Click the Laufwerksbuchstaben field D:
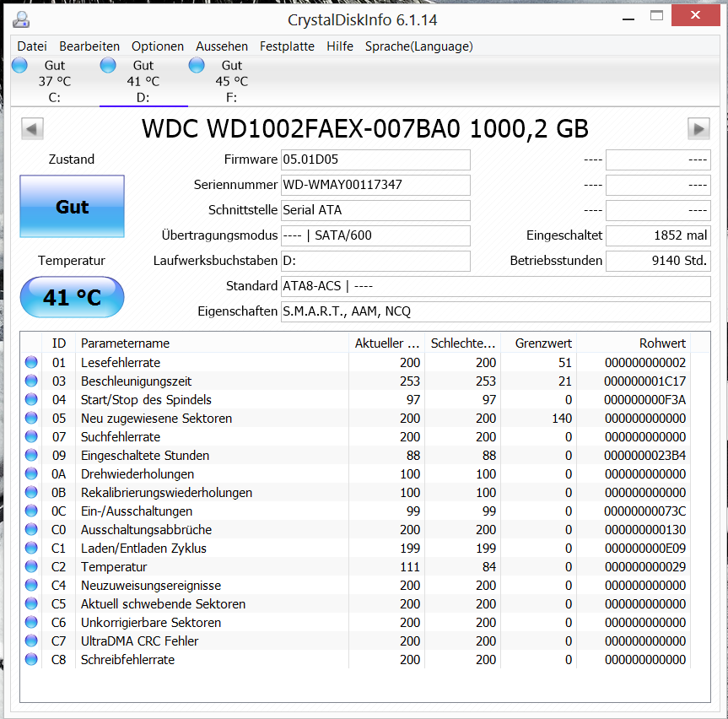The width and height of the screenshot is (728, 719). tap(375, 261)
